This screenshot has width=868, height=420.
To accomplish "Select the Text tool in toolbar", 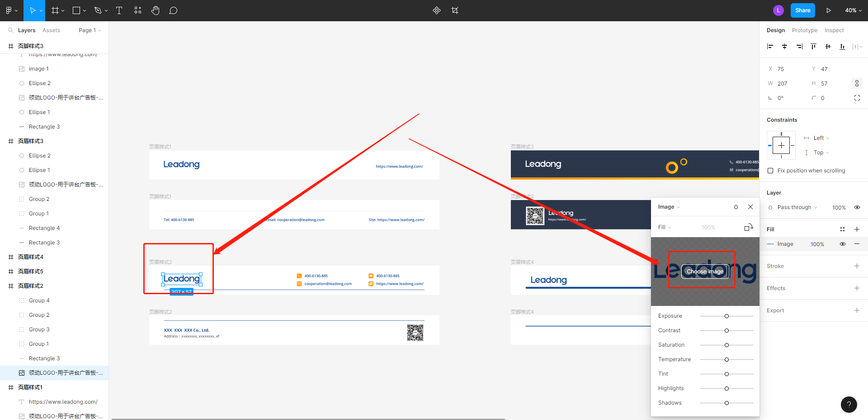I will [x=119, y=10].
